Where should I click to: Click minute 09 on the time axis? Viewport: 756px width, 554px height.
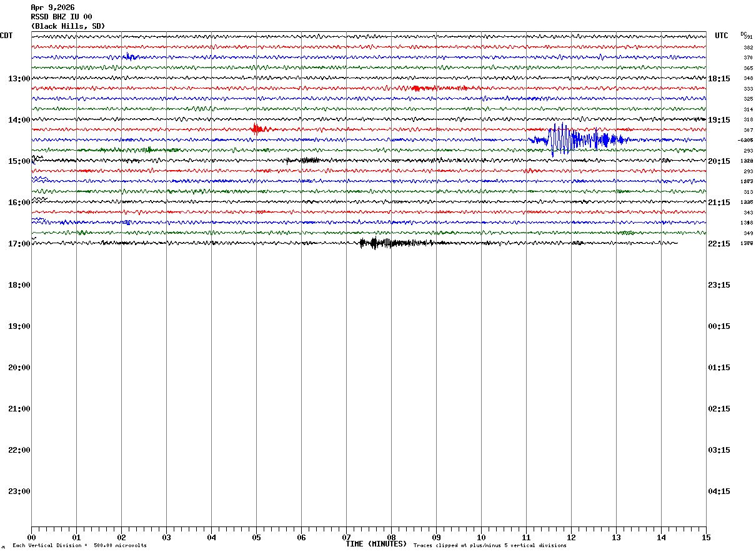tap(436, 537)
